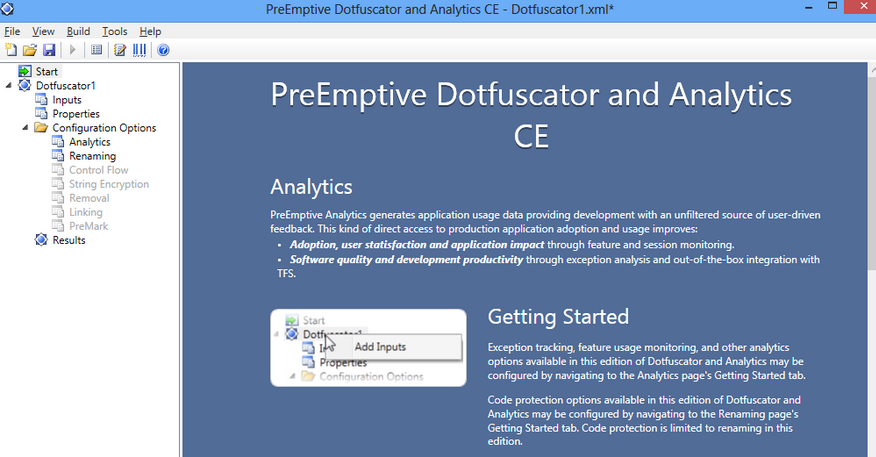Open the Help menu
The width and height of the screenshot is (876, 457).
(x=150, y=31)
